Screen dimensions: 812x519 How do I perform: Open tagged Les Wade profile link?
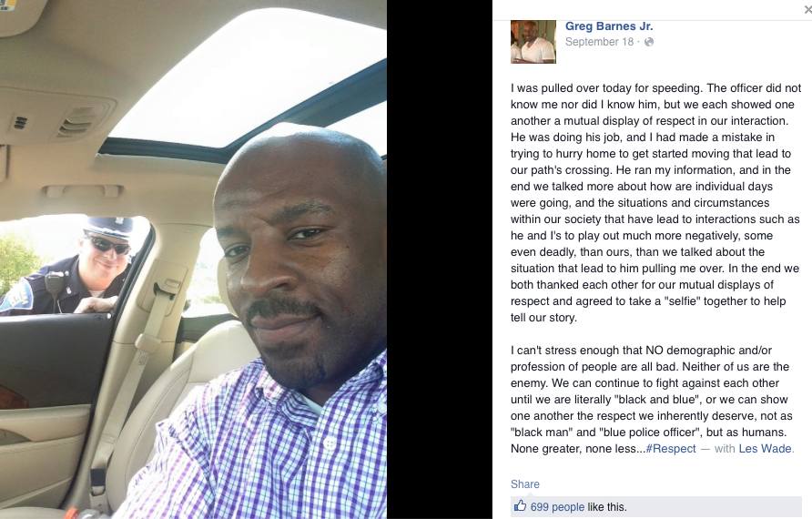[x=765, y=449]
